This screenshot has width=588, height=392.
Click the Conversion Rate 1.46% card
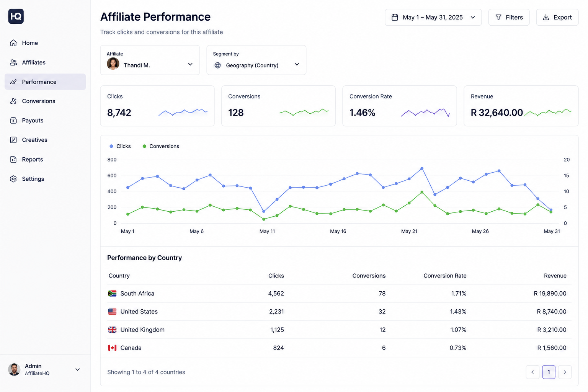pyautogui.click(x=400, y=106)
